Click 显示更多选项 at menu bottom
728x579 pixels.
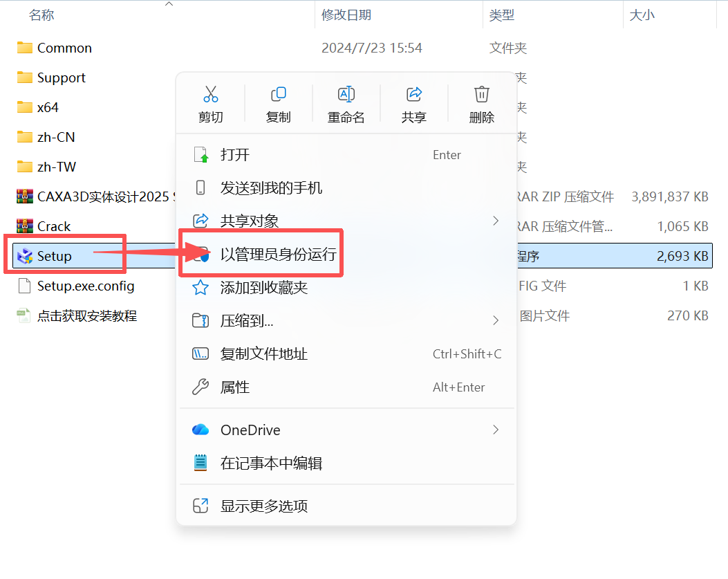346,506
